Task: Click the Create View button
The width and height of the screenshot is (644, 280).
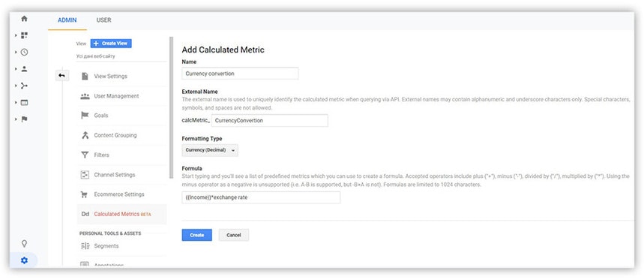Action: (111, 44)
